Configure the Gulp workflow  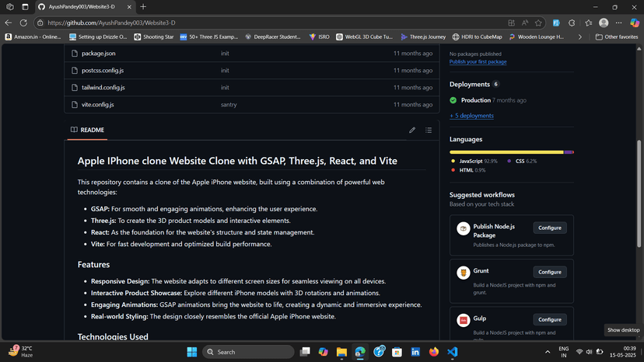550,320
